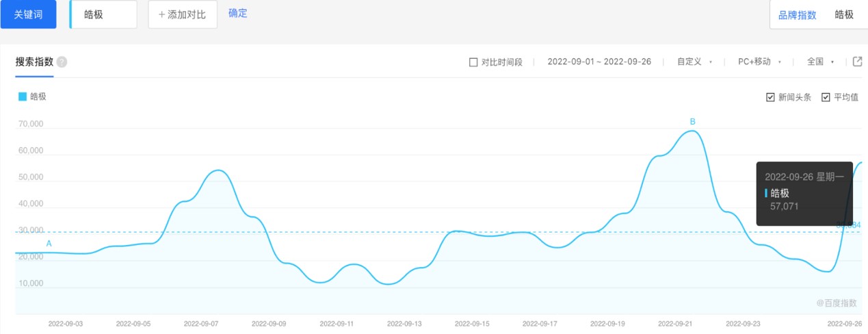Edit the 皓极 keyword input field
Screen dimensions: 868x334
[103, 14]
